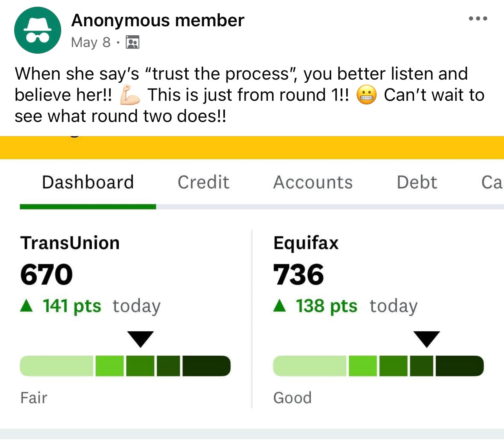Open the three-dot post options menu
504x442 pixels.
478,18
